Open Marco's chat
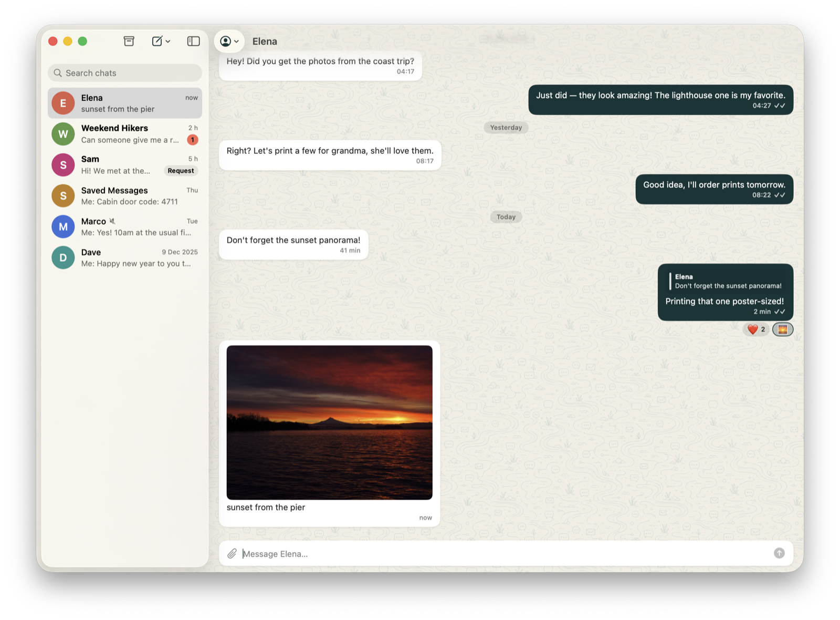This screenshot has height=620, width=840. 125,227
